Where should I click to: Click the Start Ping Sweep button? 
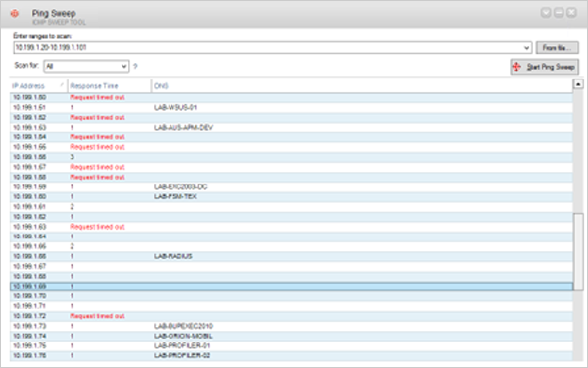point(545,67)
